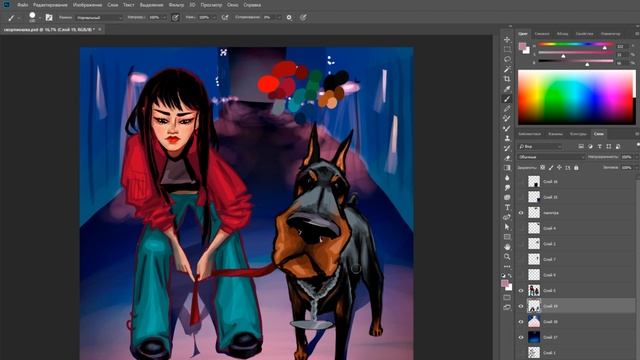This screenshot has height=360, width=640.
Task: Select layer Слой 18 thumbnail
Action: [x=534, y=322]
